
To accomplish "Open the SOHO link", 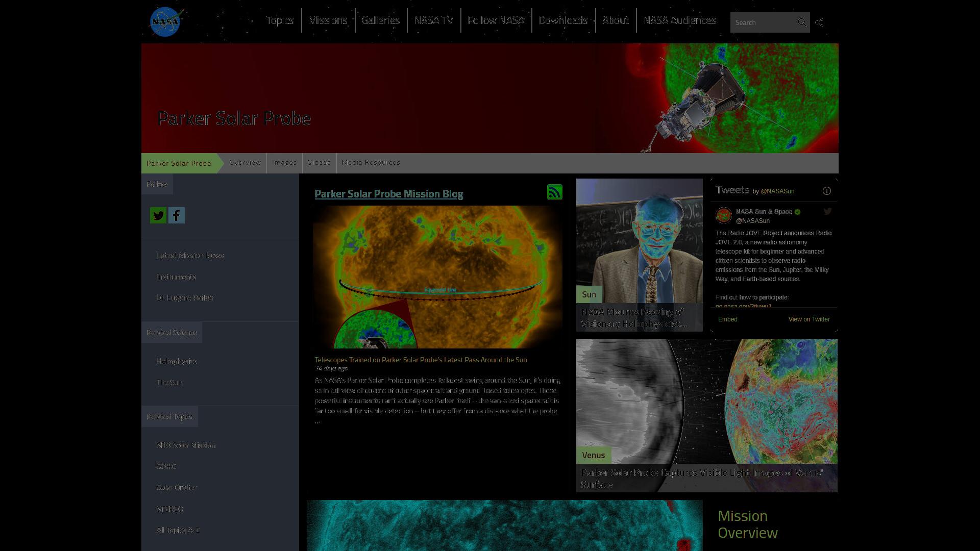I will [x=166, y=467].
